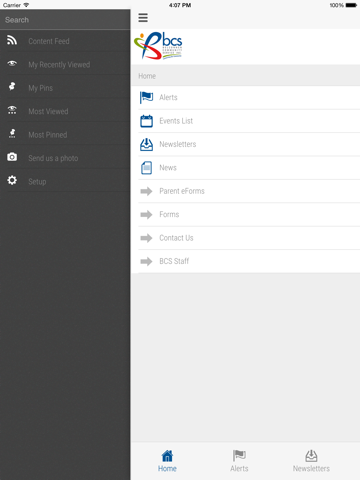
Task: Tap the Alerts flag icon in the list
Action: point(146,97)
